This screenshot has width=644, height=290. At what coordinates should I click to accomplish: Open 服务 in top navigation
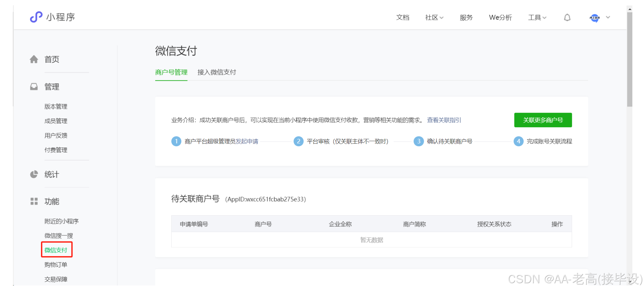(466, 17)
